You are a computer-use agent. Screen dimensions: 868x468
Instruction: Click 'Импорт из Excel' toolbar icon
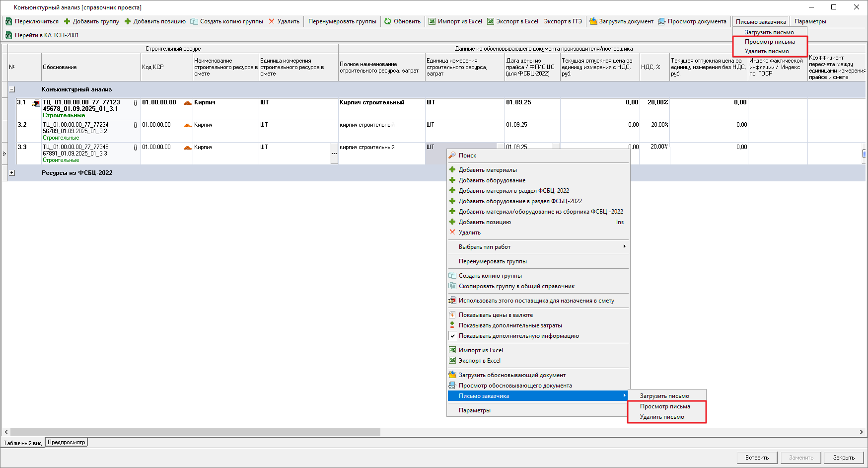pos(432,21)
